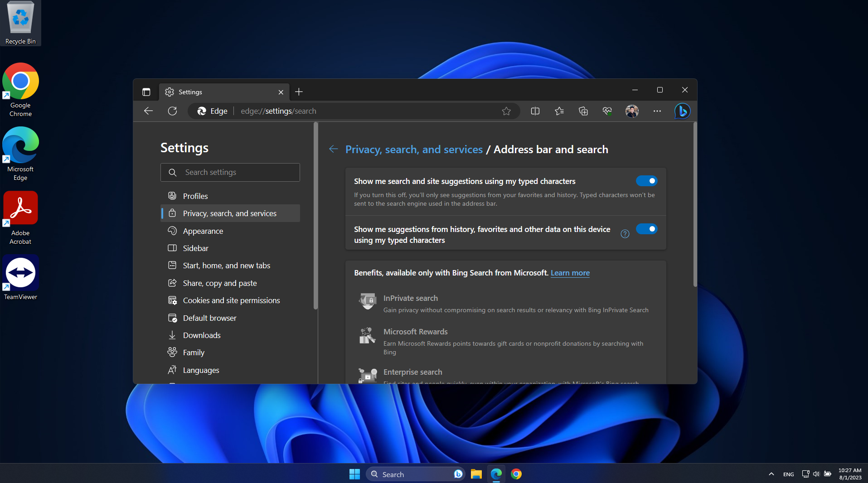Open Share, copy and paste section
868x483 pixels.
tap(230, 283)
